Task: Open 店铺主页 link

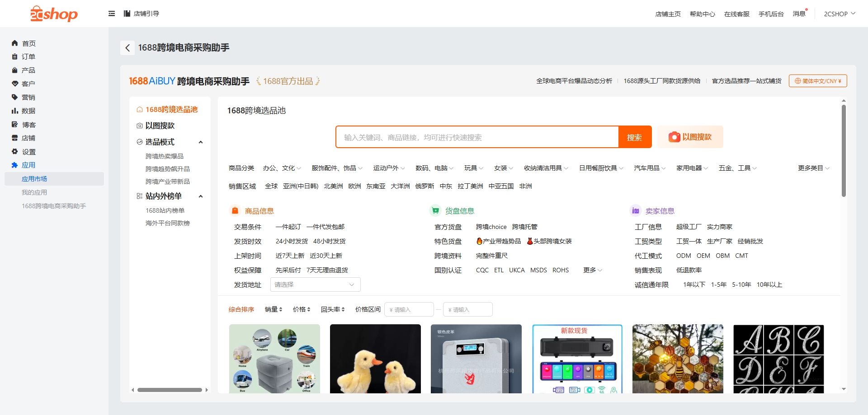Action: (668, 14)
